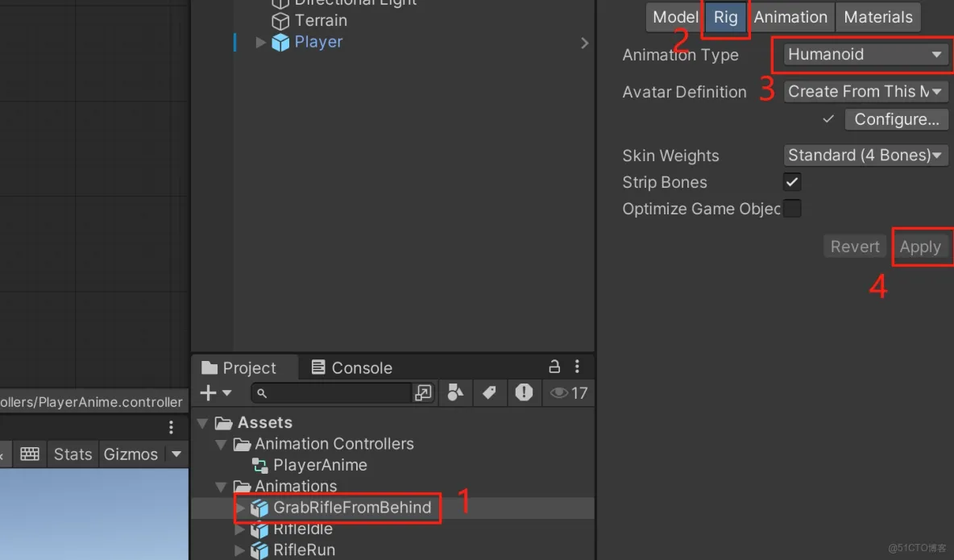Click the Configure button for the avatar
This screenshot has width=954, height=560.
click(896, 118)
